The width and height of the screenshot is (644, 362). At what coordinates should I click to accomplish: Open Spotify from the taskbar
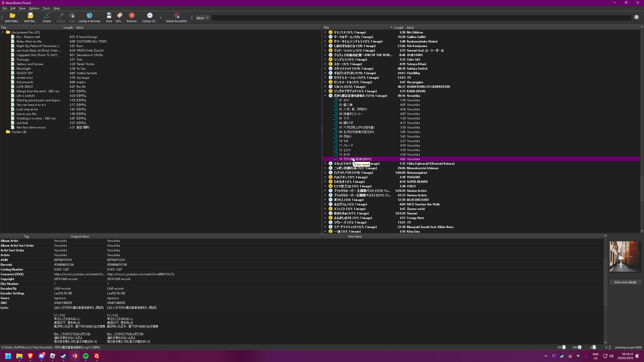[86, 356]
